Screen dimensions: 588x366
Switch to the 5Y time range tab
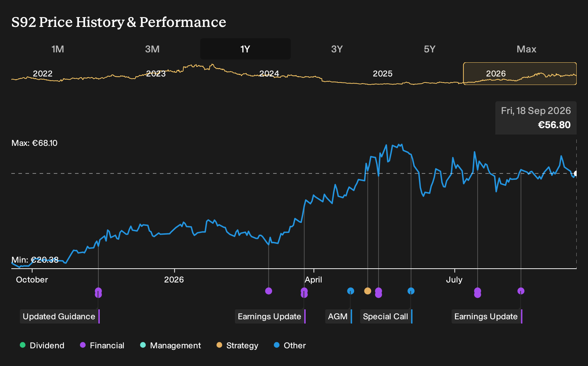tap(430, 49)
